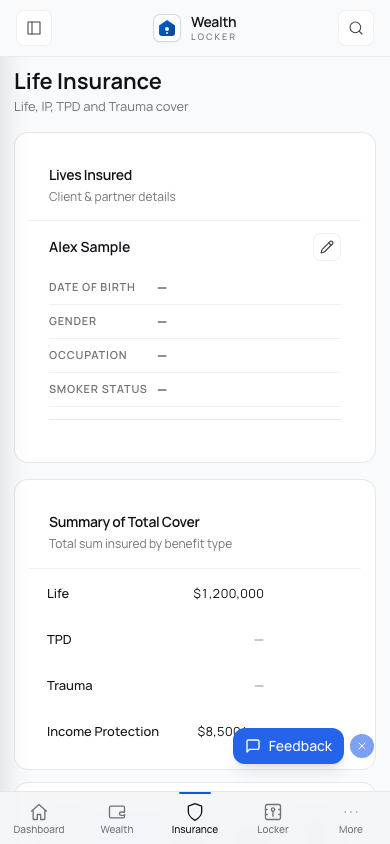The image size is (390, 844).
Task: Open the Feedback button
Action: pyautogui.click(x=288, y=746)
